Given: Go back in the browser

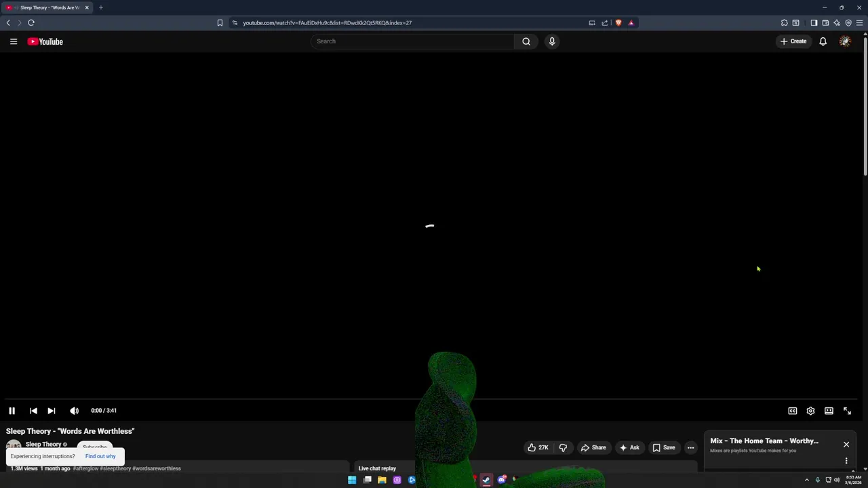Looking at the screenshot, I should pyautogui.click(x=8, y=22).
